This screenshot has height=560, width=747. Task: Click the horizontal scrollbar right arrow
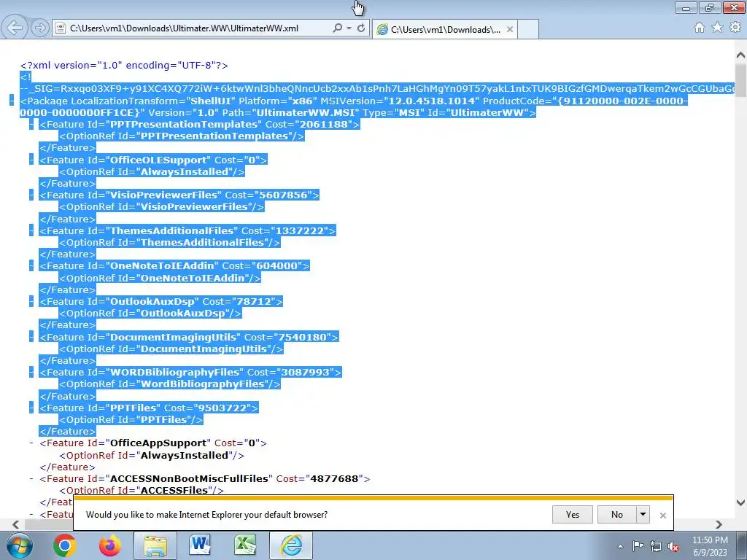coord(719,524)
